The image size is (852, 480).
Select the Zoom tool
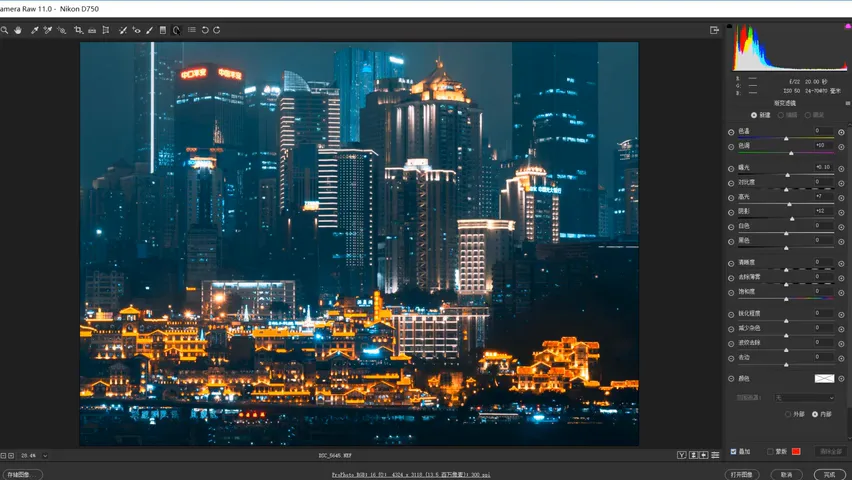click(4, 30)
